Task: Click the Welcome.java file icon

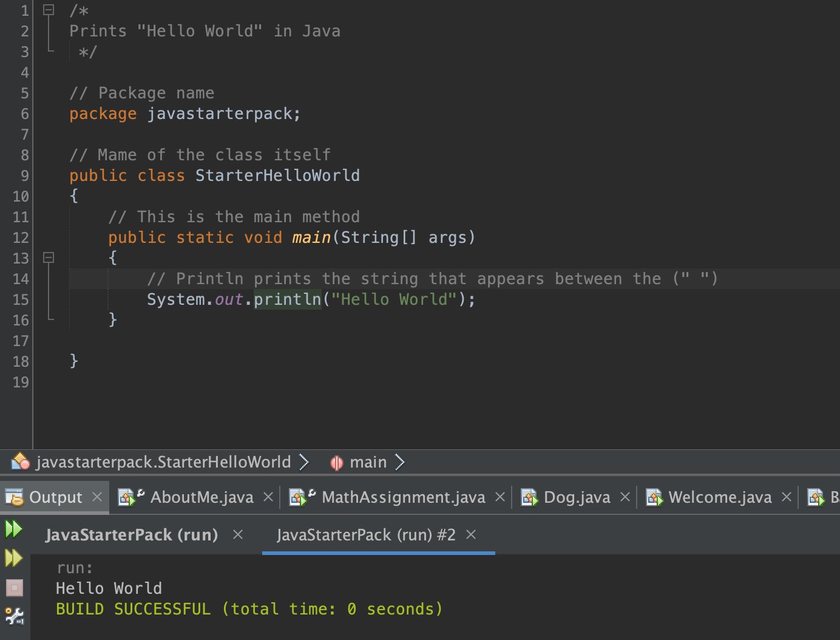Action: click(654, 498)
